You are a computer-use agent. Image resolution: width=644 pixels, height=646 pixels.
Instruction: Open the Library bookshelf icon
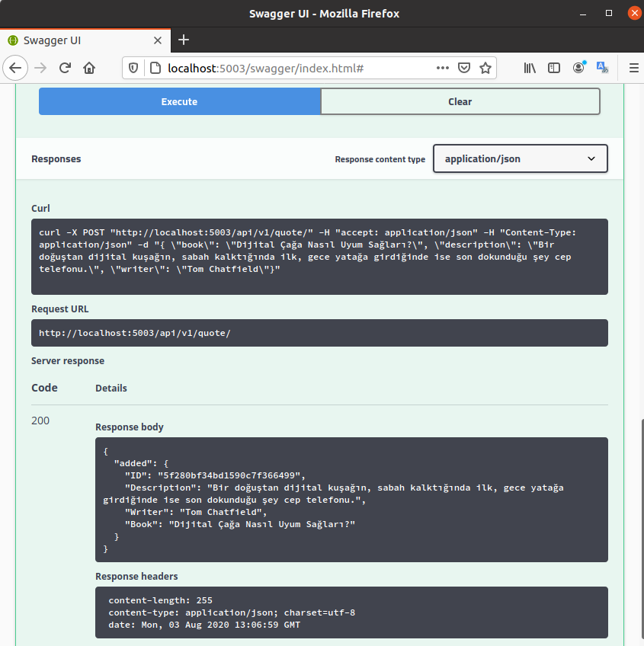[x=530, y=68]
